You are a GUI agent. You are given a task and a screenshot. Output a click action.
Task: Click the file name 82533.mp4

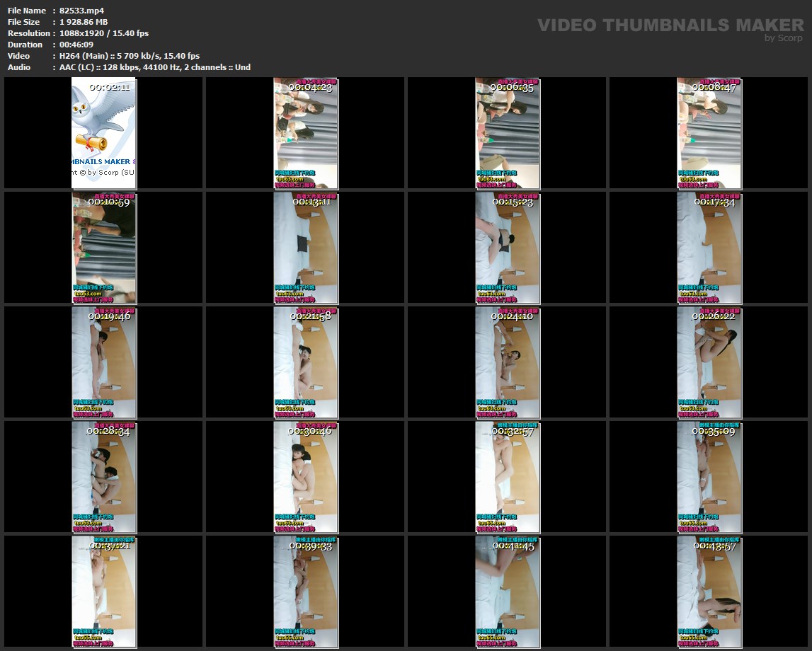click(x=72, y=11)
